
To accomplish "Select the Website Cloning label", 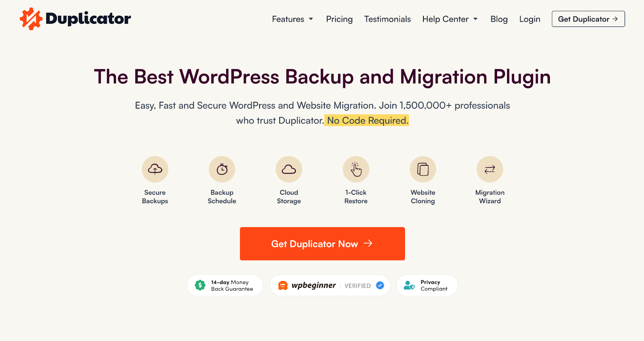I will coord(423,197).
